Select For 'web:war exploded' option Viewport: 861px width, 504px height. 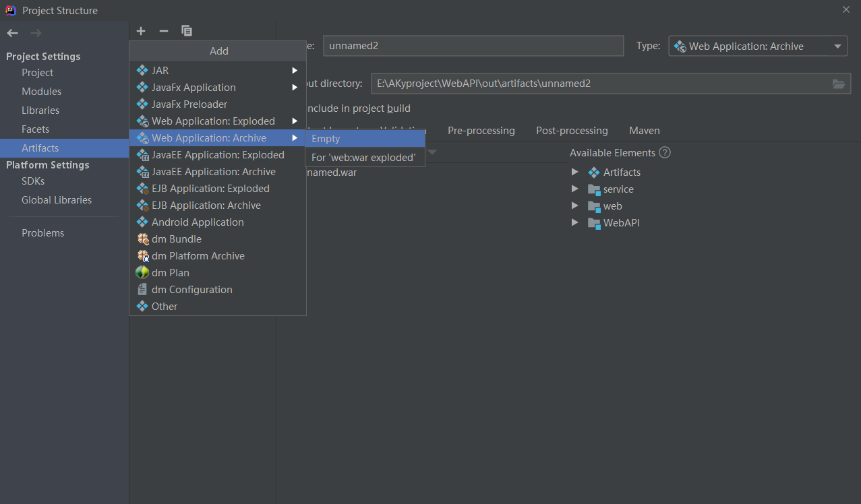[x=363, y=158]
